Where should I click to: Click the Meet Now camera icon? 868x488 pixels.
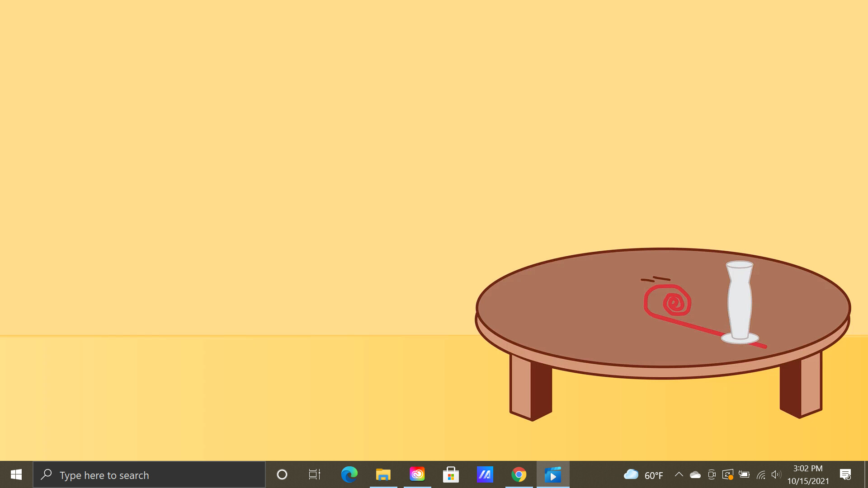coord(712,474)
